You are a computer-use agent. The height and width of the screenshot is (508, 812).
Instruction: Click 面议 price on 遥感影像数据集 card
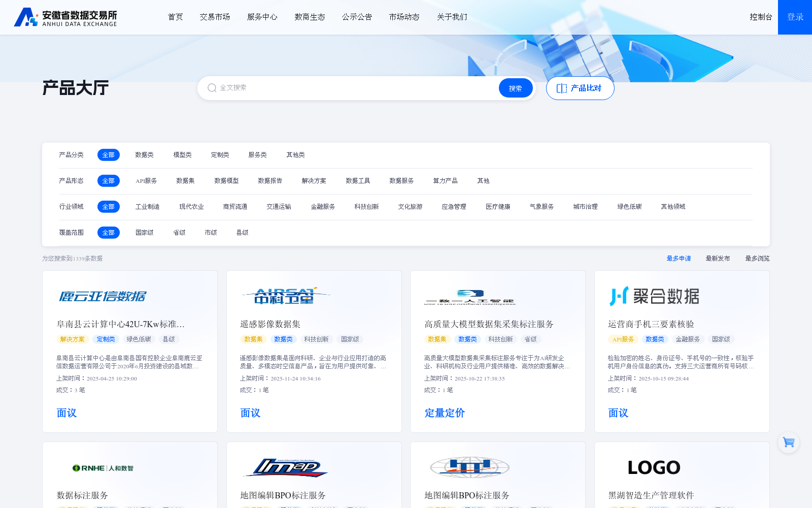click(x=250, y=413)
